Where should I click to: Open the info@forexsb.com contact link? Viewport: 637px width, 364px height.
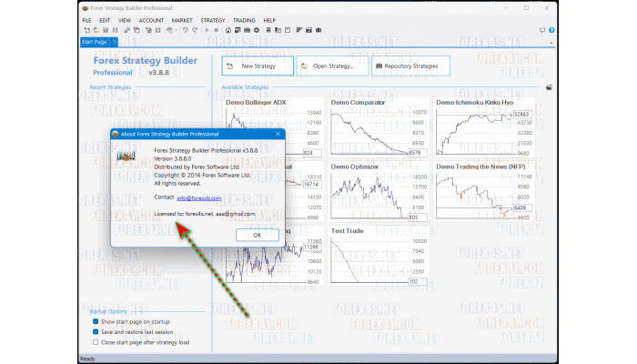pos(199,198)
